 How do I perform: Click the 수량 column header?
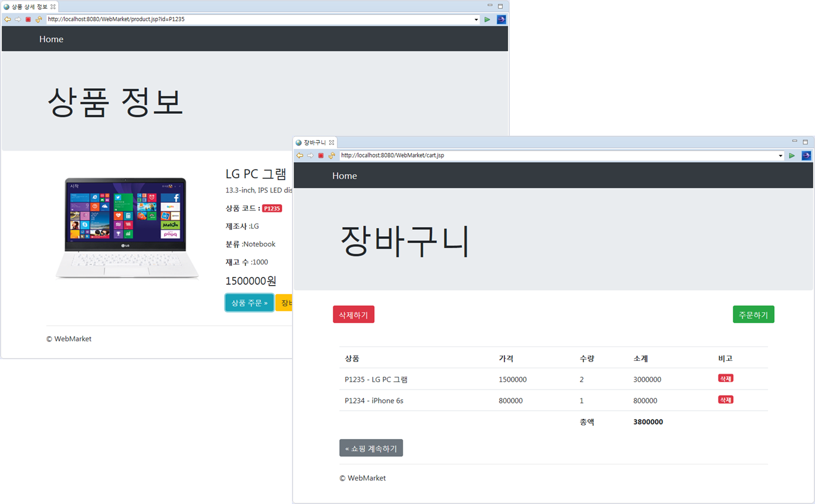coord(587,359)
